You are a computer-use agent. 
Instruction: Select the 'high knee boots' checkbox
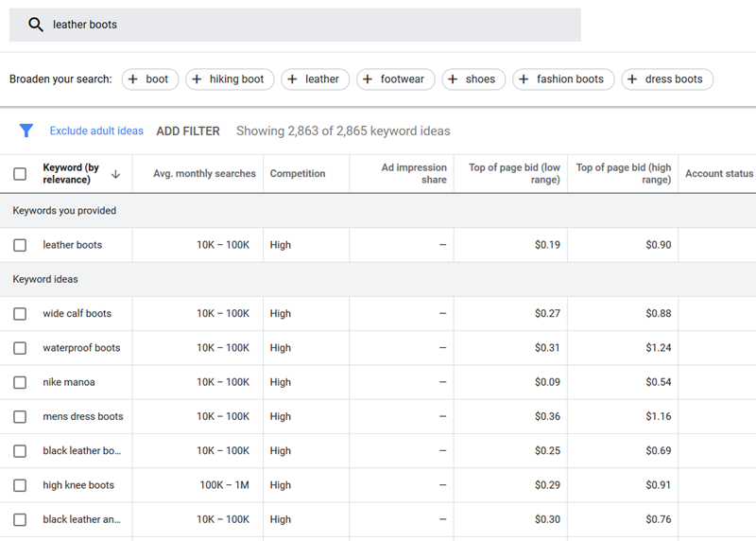point(20,485)
